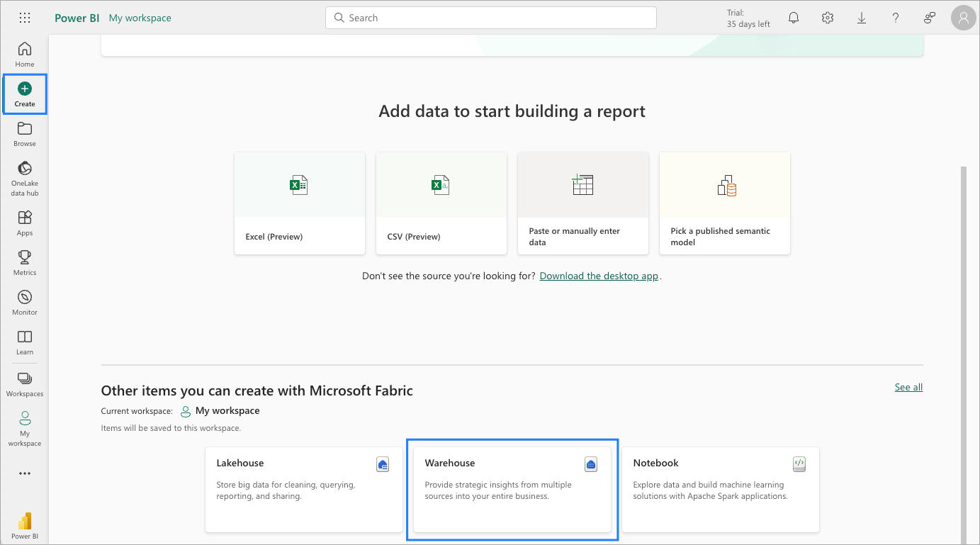
Task: Expand the Workspaces flyout
Action: click(25, 383)
